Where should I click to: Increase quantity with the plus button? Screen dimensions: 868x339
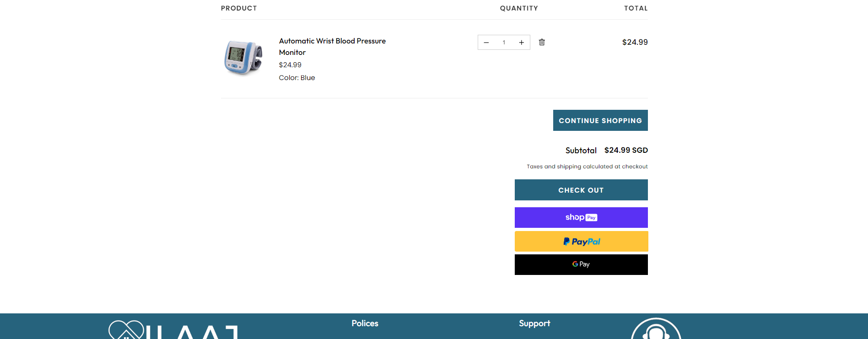click(x=521, y=43)
